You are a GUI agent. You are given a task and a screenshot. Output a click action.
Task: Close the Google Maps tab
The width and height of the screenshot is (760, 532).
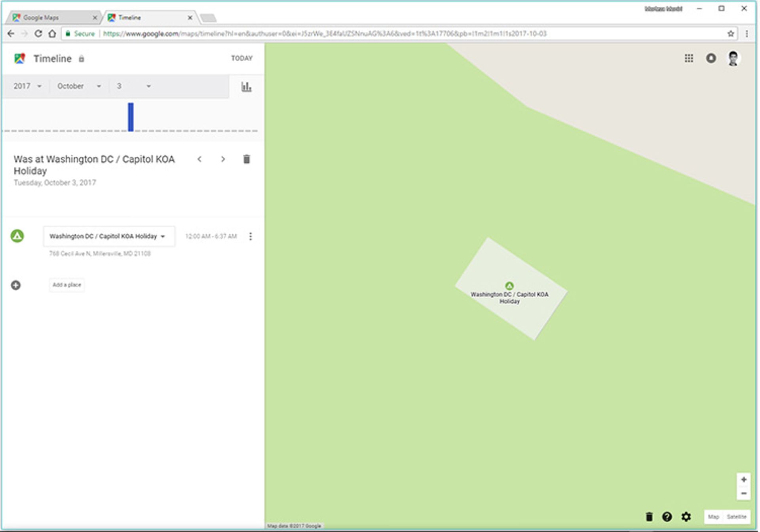tap(95, 18)
